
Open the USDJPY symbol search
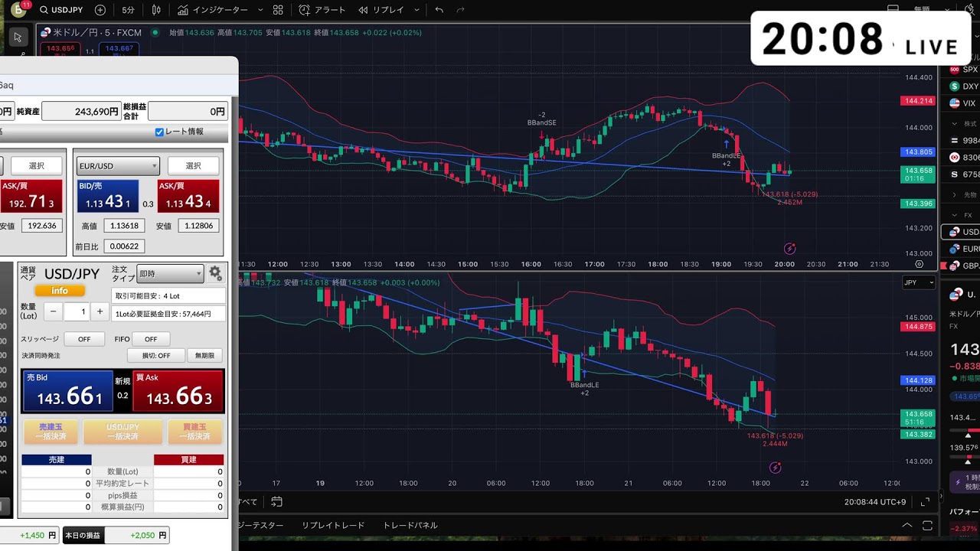pos(60,10)
